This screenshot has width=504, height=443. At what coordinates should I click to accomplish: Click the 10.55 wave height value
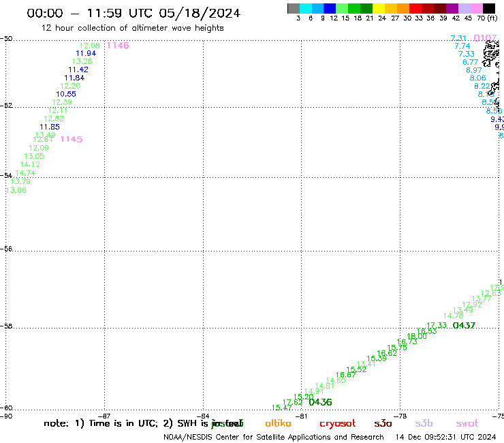pos(66,94)
